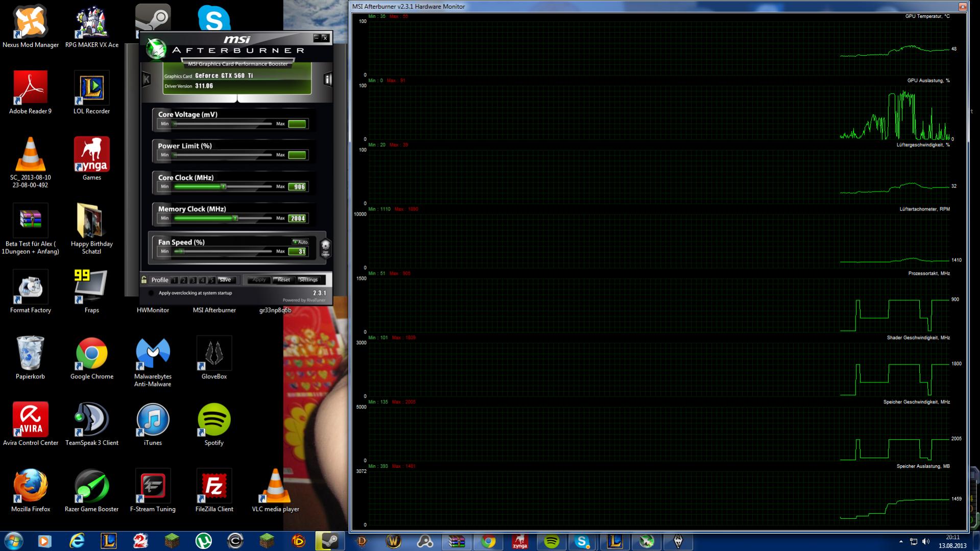Screen dimensions: 980x551
Task: Toggle the profile lock padlock icon
Action: click(144, 279)
